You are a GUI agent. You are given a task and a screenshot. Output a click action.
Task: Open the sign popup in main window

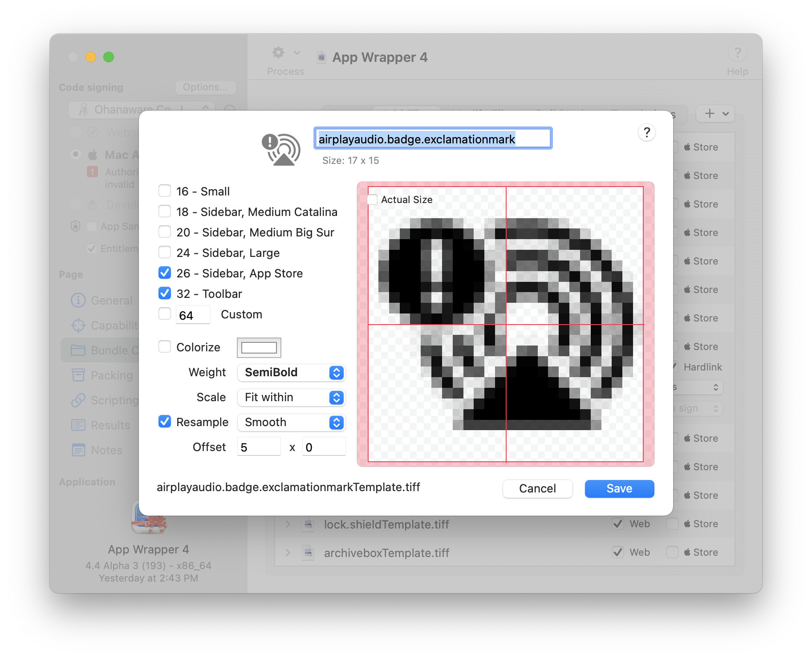[698, 408]
